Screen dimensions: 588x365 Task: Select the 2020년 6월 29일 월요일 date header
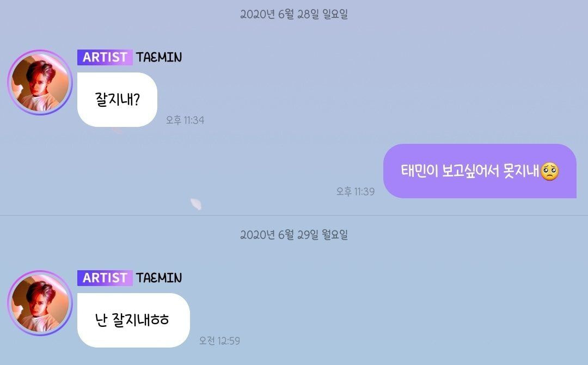tap(294, 235)
